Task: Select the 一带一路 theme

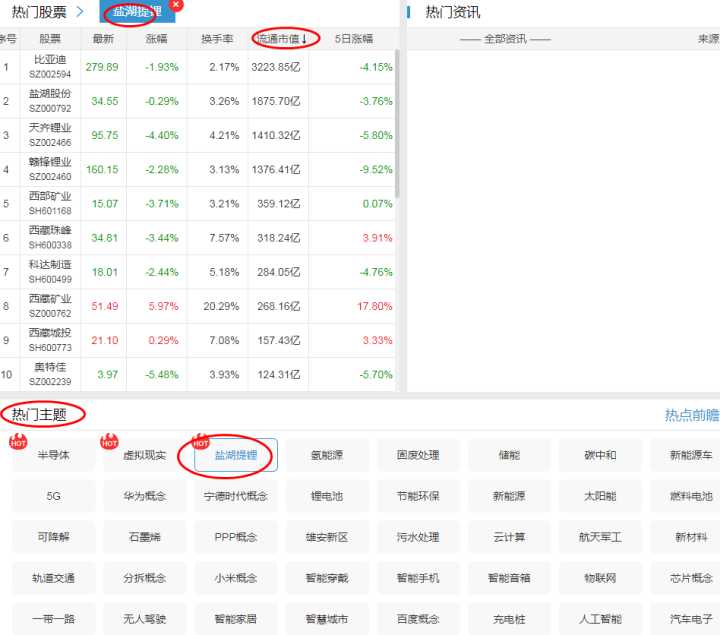Action: (x=53, y=618)
